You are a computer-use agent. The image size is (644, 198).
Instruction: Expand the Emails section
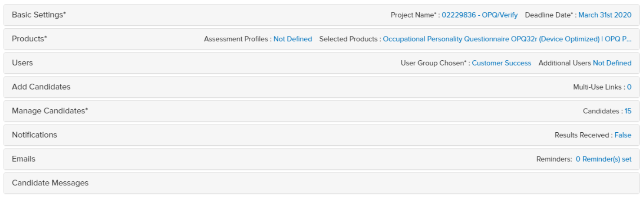[x=23, y=159]
